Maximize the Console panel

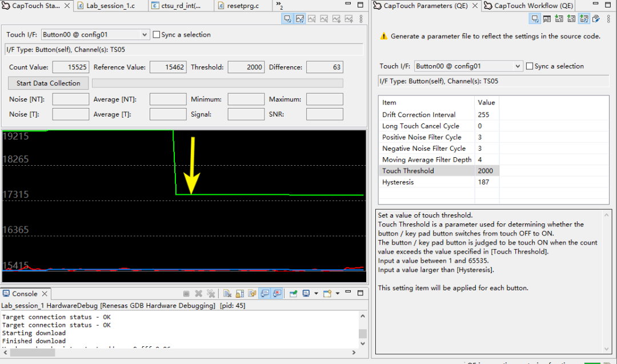[360, 293]
